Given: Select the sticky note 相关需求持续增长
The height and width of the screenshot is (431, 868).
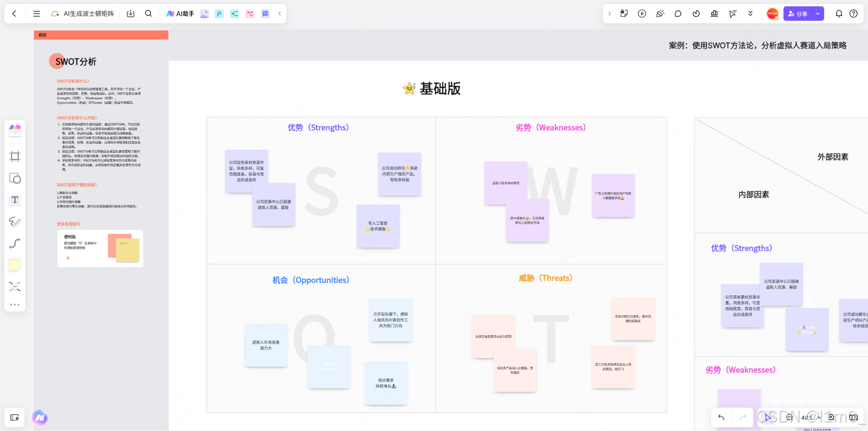Looking at the screenshot, I should click(x=386, y=383).
